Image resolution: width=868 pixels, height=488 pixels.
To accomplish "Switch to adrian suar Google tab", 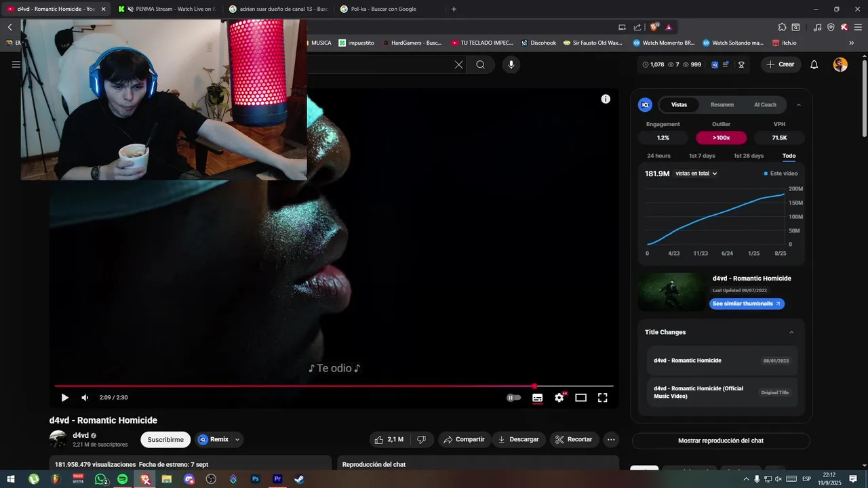I will 278,9.
